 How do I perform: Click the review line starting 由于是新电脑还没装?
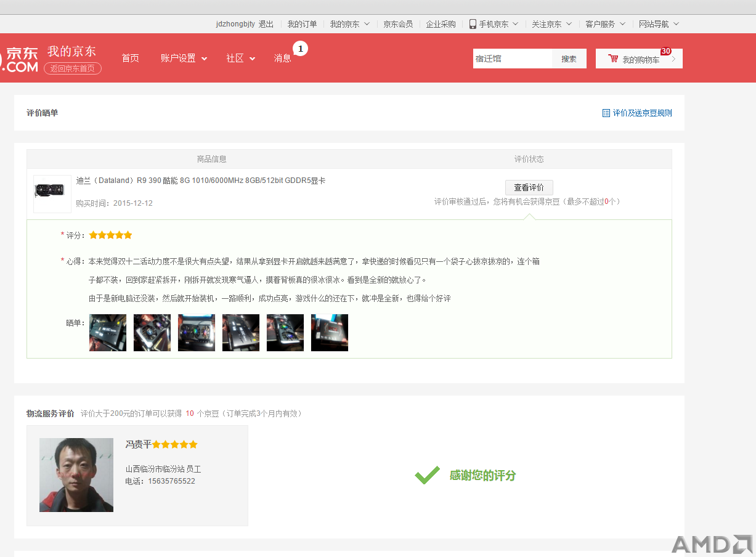270,298
